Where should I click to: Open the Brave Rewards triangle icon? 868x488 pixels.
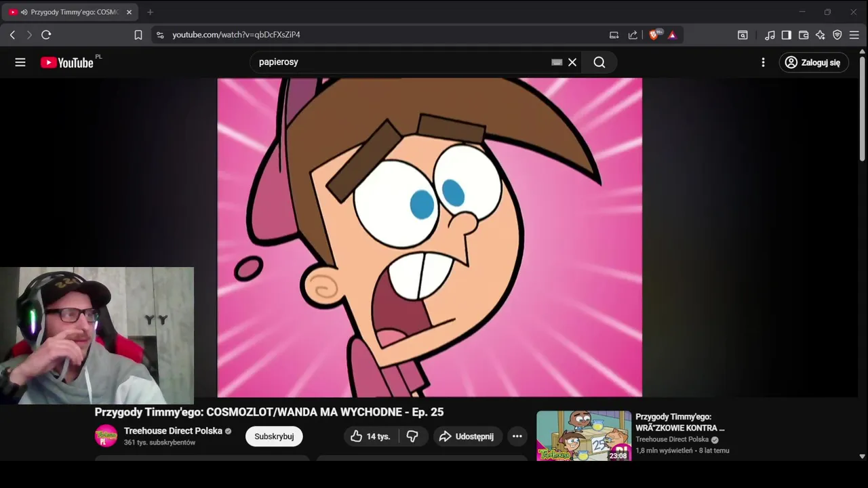[x=672, y=35]
